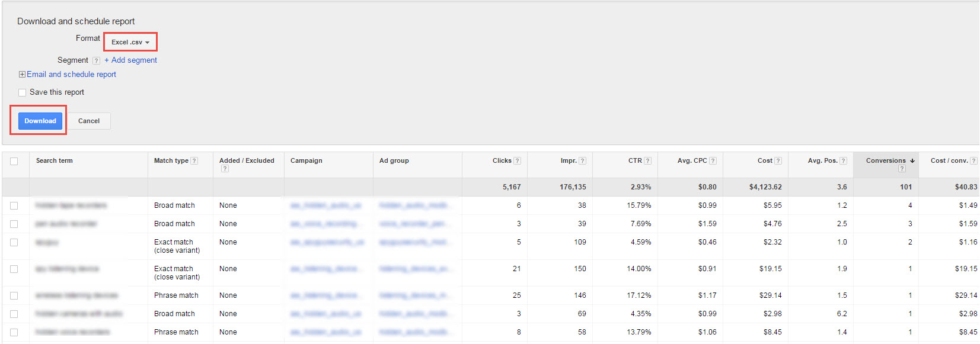Check the first Broad match row checkbox
This screenshot has width=980, height=344.
(14, 205)
